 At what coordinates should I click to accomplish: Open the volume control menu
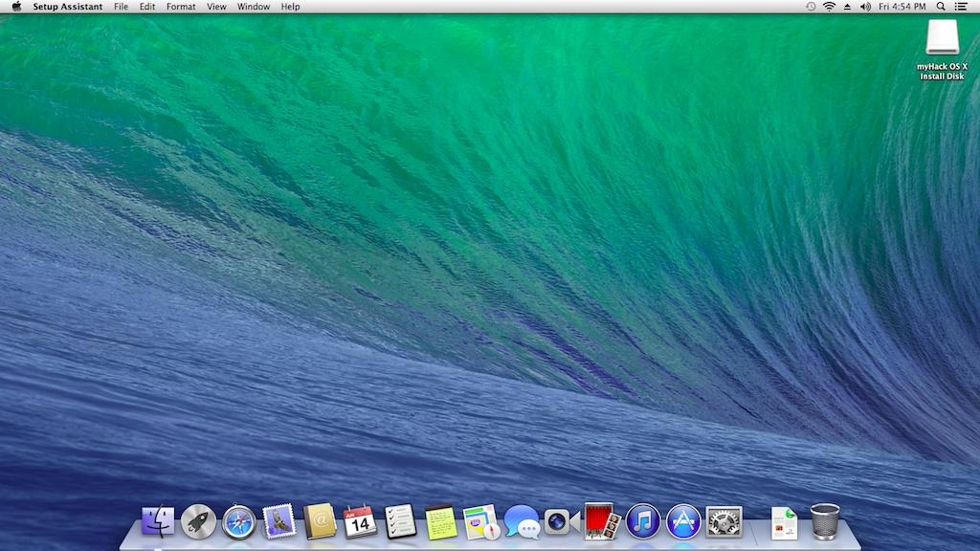pos(865,7)
